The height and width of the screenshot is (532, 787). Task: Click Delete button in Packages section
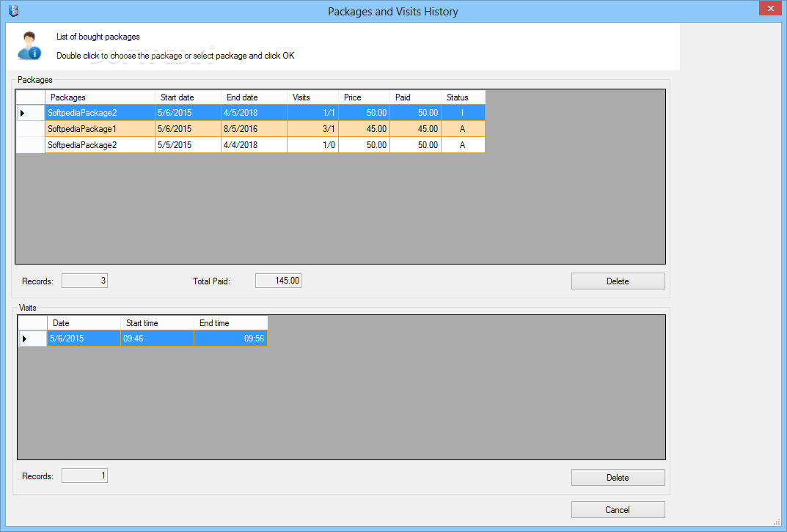618,281
